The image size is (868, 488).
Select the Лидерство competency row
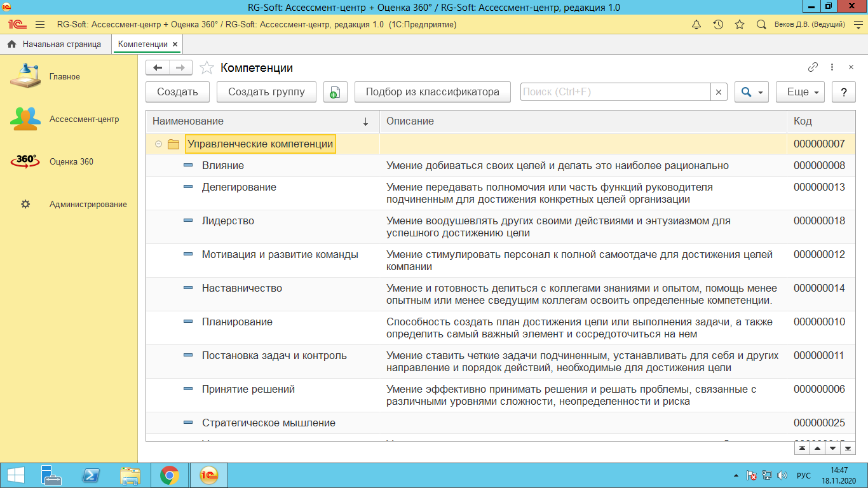pos(501,227)
